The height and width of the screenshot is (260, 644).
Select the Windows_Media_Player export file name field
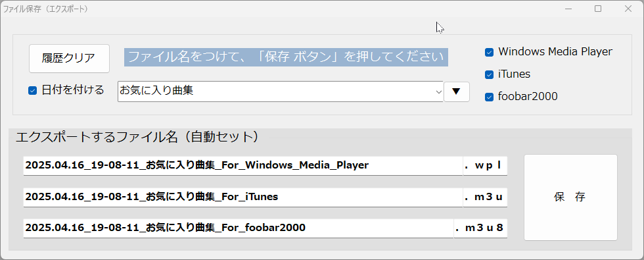click(242, 165)
